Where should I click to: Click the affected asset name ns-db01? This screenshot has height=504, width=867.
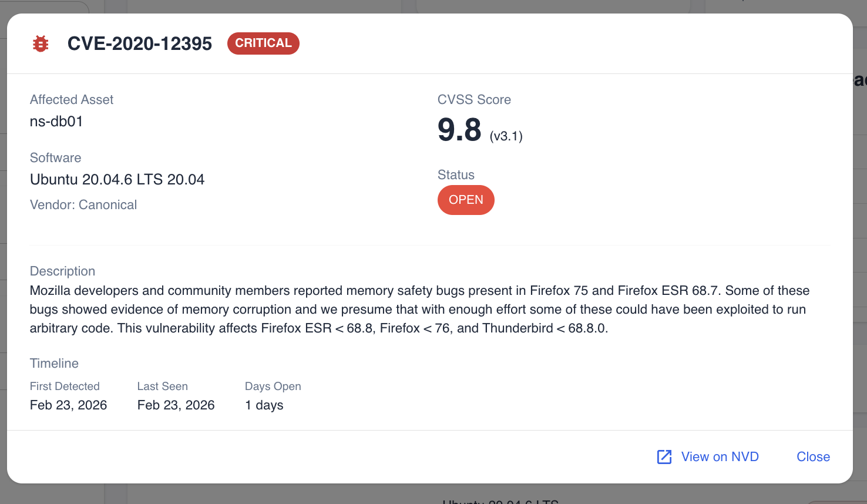coord(56,122)
